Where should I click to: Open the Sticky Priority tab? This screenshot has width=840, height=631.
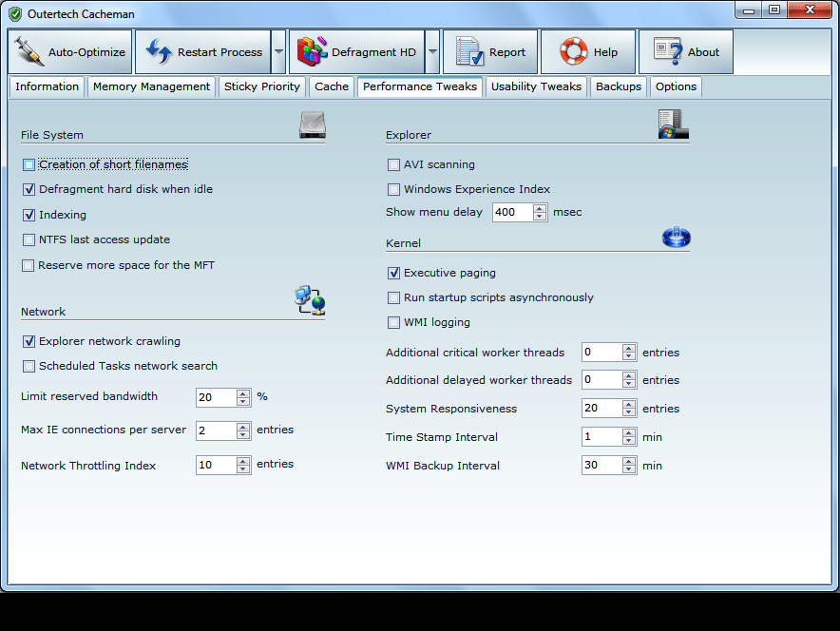coord(262,86)
